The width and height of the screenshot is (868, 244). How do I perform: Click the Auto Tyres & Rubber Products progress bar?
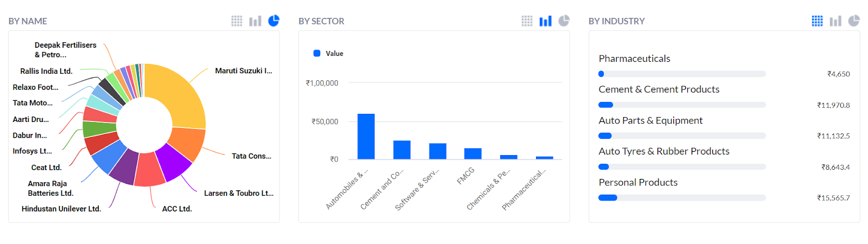pos(682,166)
